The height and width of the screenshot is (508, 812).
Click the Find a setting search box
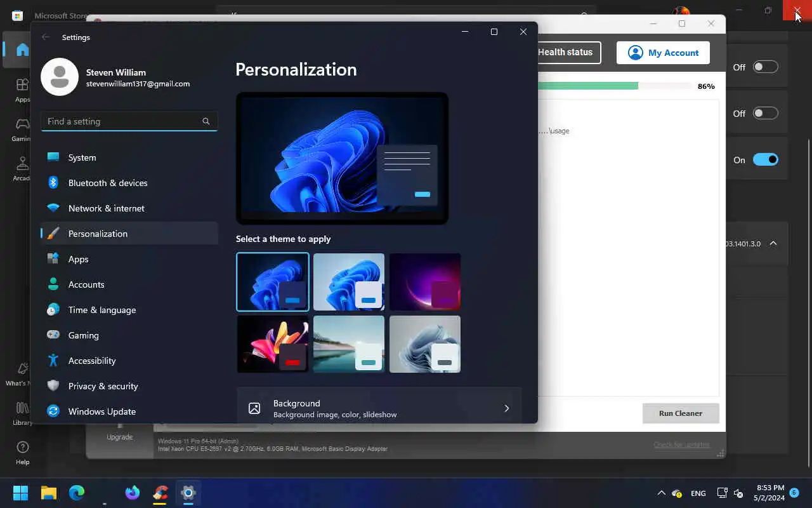(x=129, y=121)
